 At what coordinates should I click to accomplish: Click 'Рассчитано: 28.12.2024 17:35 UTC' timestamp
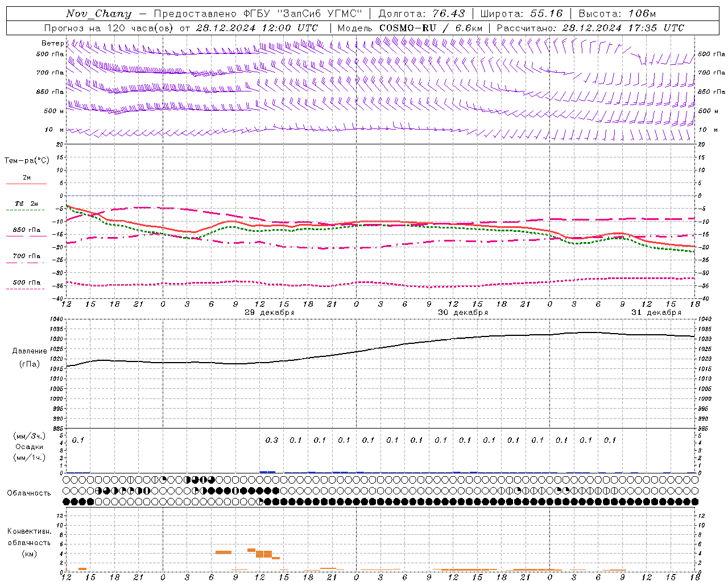[x=590, y=28]
